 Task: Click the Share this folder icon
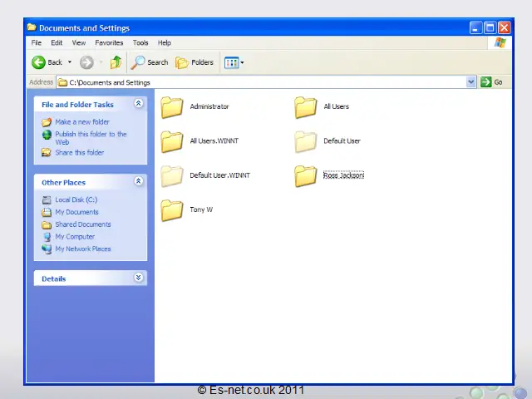(x=47, y=153)
